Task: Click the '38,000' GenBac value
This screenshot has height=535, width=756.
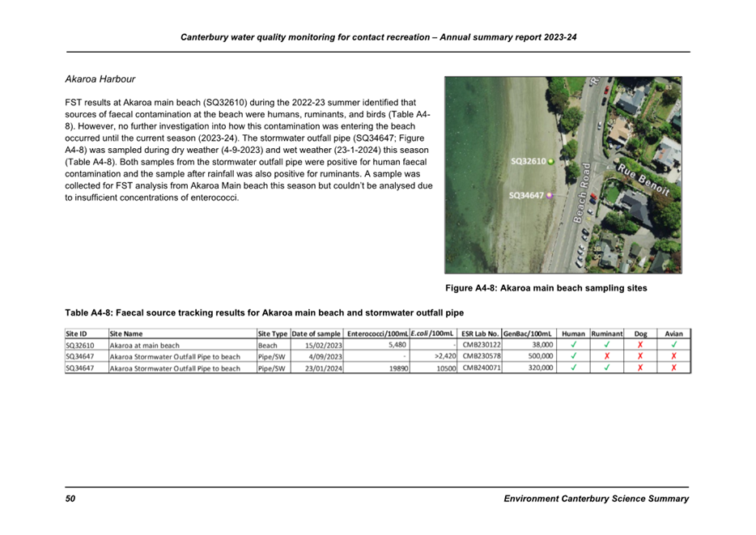Action: (542, 345)
